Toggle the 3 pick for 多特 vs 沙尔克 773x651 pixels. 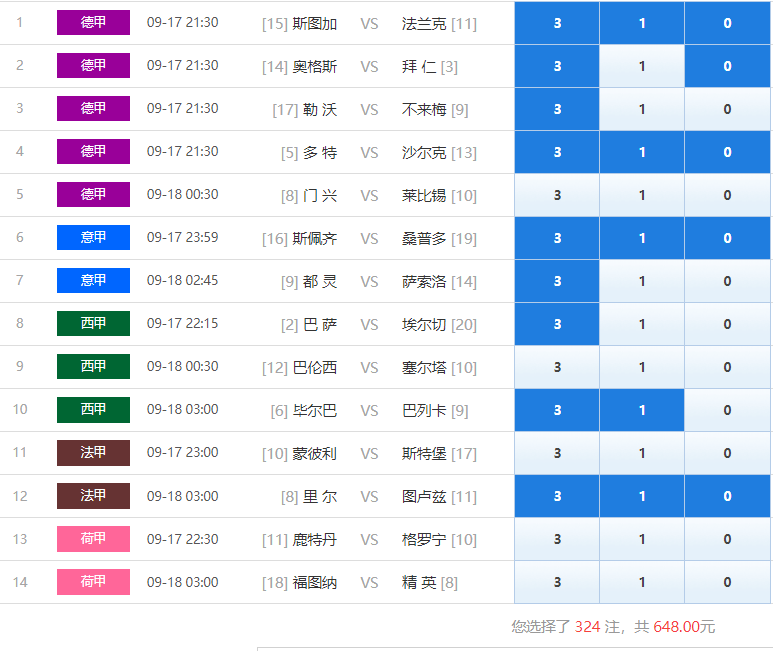point(557,152)
